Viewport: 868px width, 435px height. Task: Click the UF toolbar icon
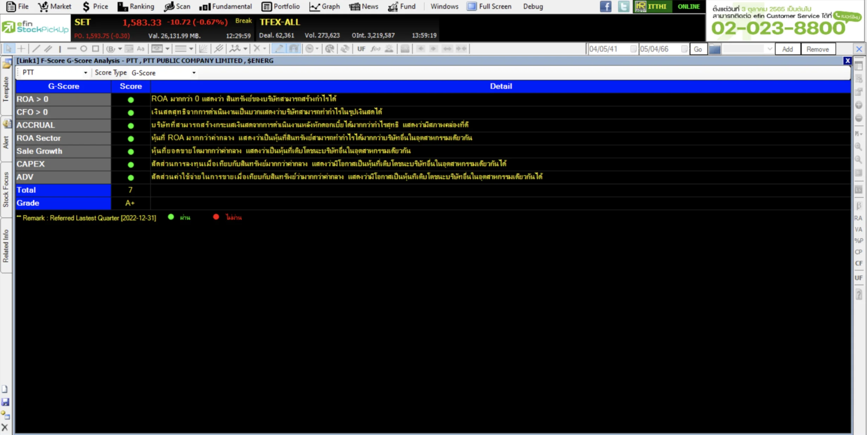[361, 49]
